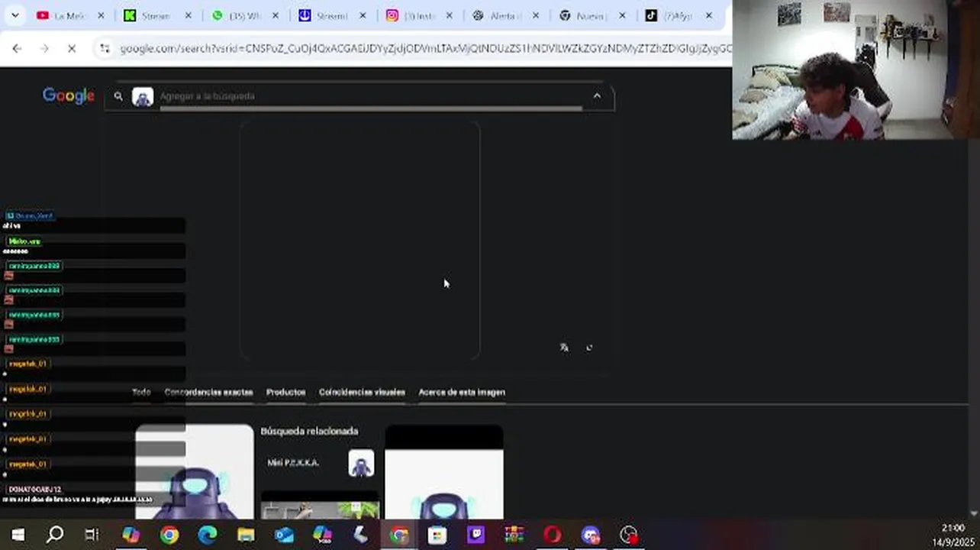
Task: Click the DONATOGABU12 chat username
Action: (35, 489)
